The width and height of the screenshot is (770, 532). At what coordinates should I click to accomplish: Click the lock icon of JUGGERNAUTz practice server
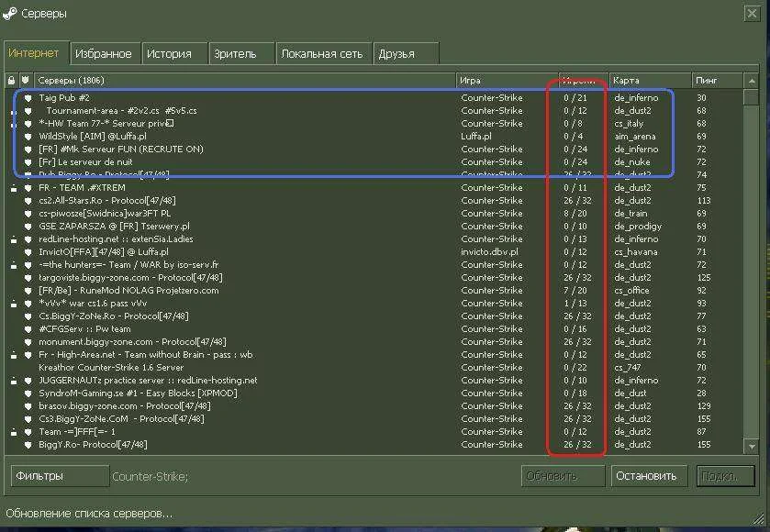point(14,381)
